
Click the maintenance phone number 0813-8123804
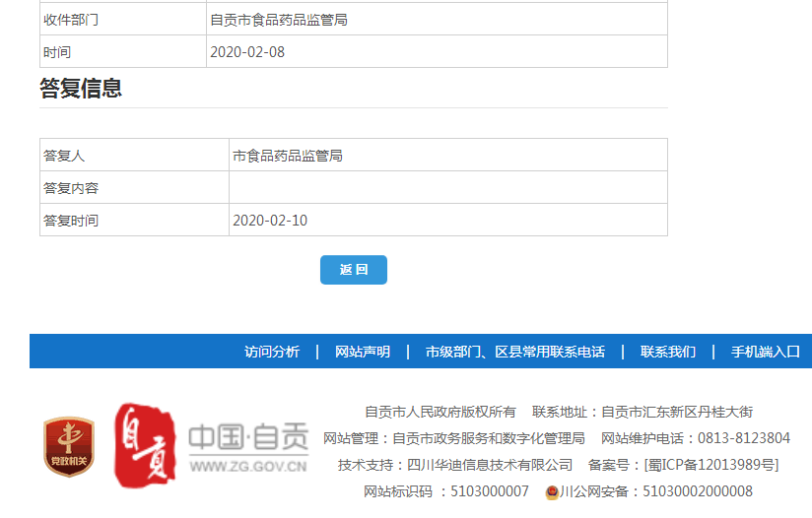[x=744, y=438]
